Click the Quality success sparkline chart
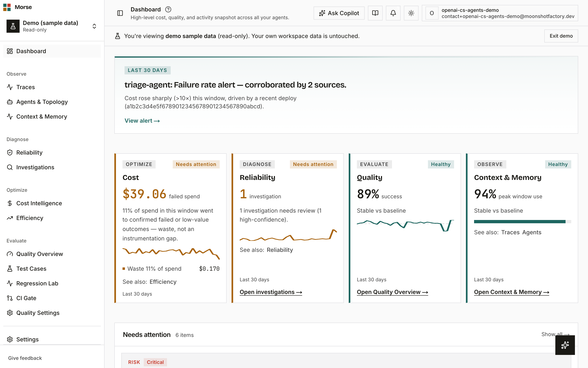588x368 pixels. point(405,226)
